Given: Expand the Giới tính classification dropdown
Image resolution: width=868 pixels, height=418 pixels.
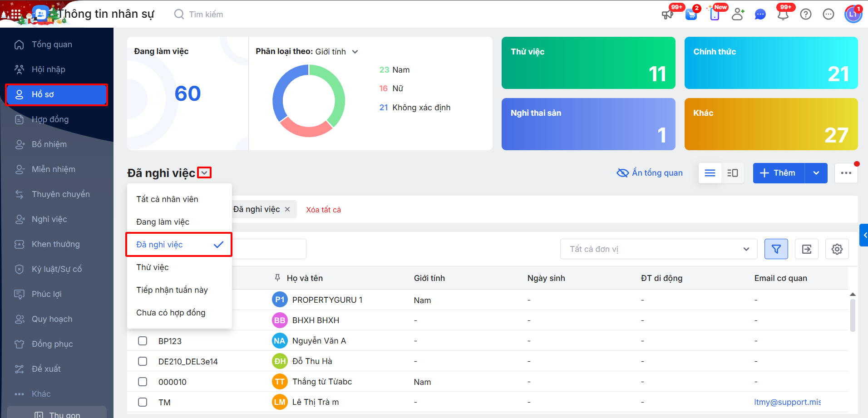Looking at the screenshot, I should pyautogui.click(x=355, y=52).
